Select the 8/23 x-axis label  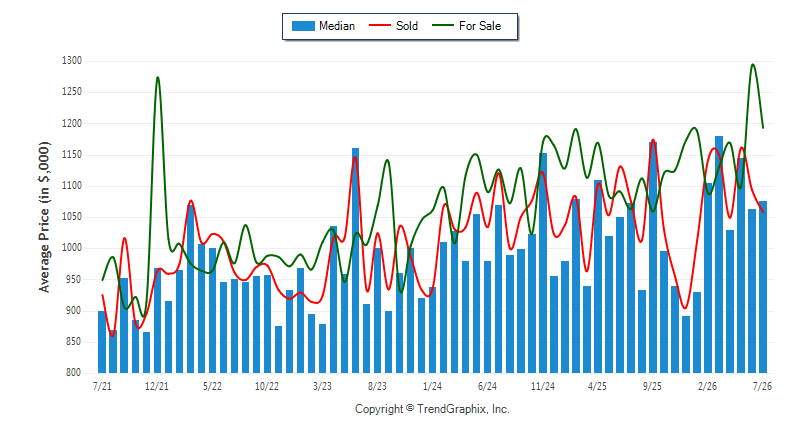(x=377, y=386)
